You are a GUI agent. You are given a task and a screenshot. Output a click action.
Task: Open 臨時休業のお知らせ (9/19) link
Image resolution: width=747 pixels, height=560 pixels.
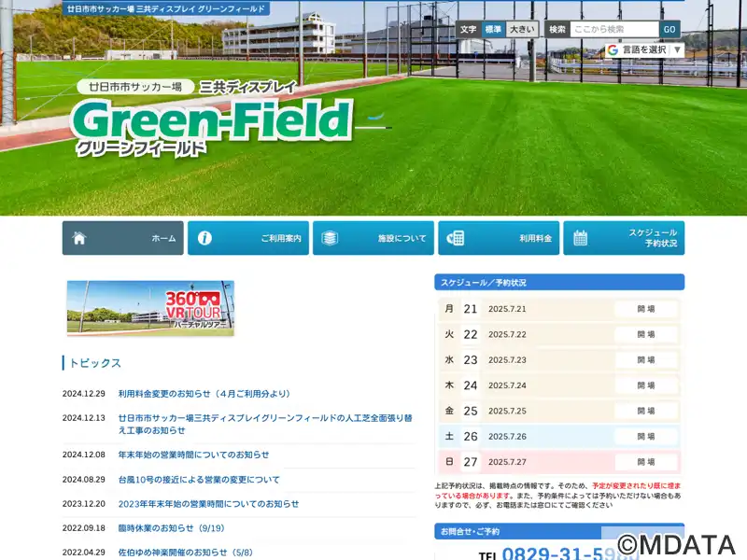pos(171,528)
